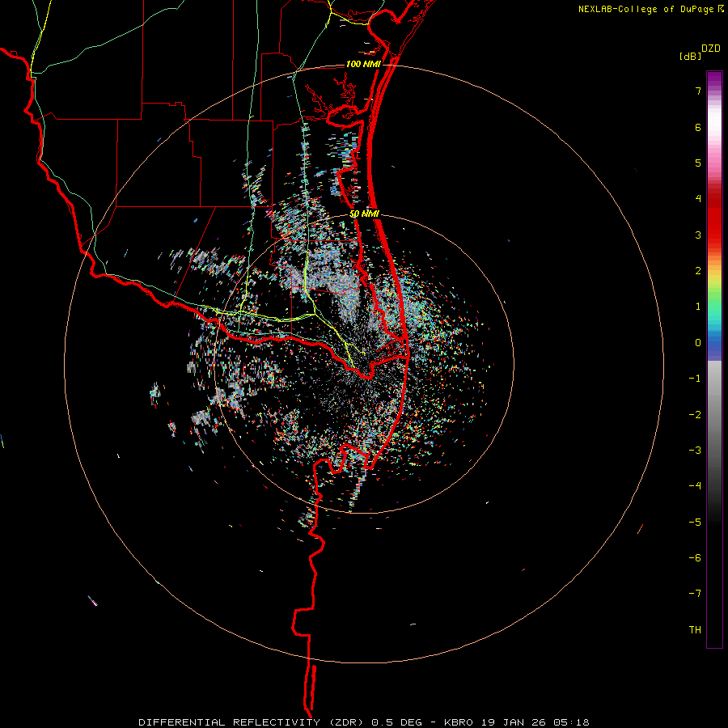Click the NEXLAB-College of DuPage watermark text
The width and height of the screenshot is (728, 728).
[x=647, y=9]
